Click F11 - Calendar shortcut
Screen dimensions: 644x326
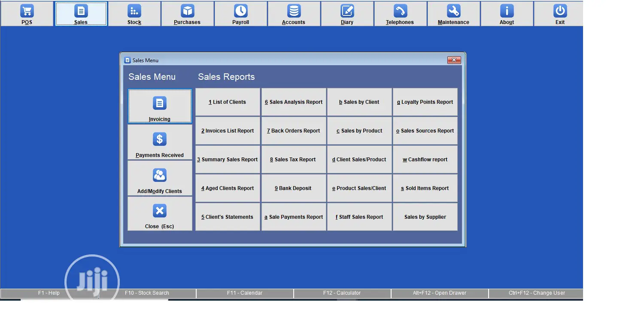pos(245,293)
